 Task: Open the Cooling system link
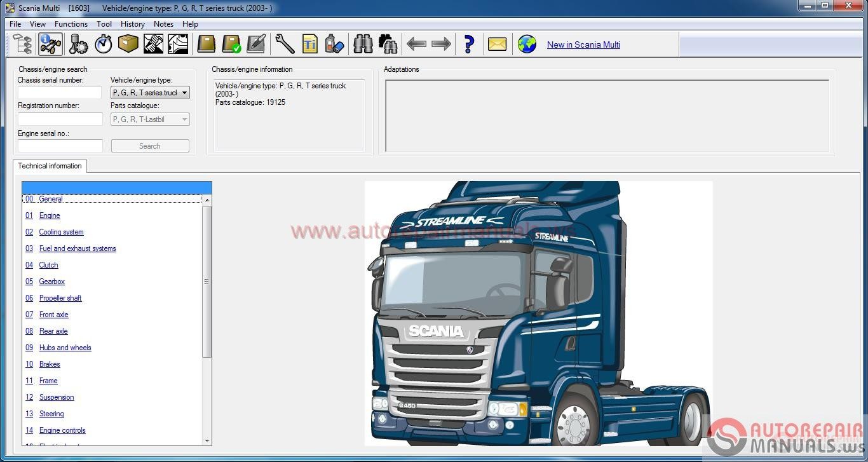[x=61, y=232]
